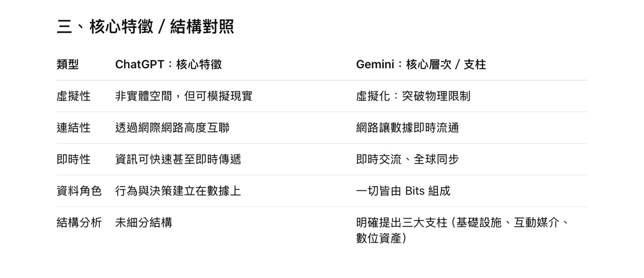Click the cell 非實體空間，但可模擬現實

pos(183,96)
